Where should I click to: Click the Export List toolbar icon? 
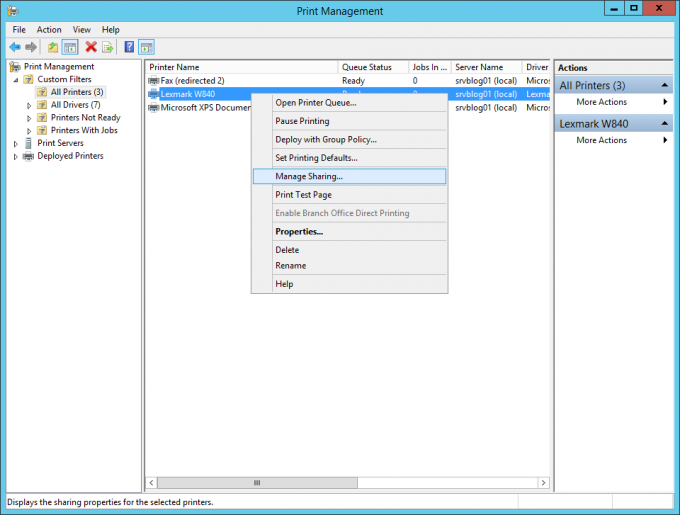107,47
